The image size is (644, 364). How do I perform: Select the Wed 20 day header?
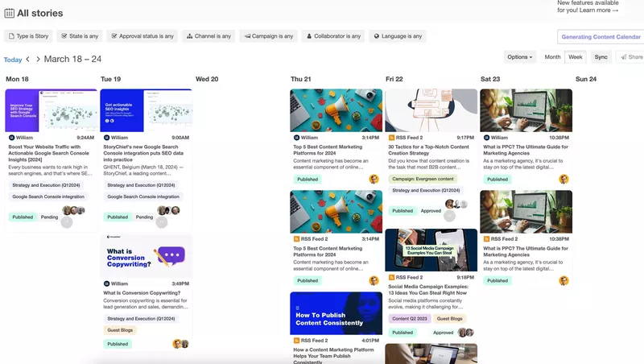point(207,79)
